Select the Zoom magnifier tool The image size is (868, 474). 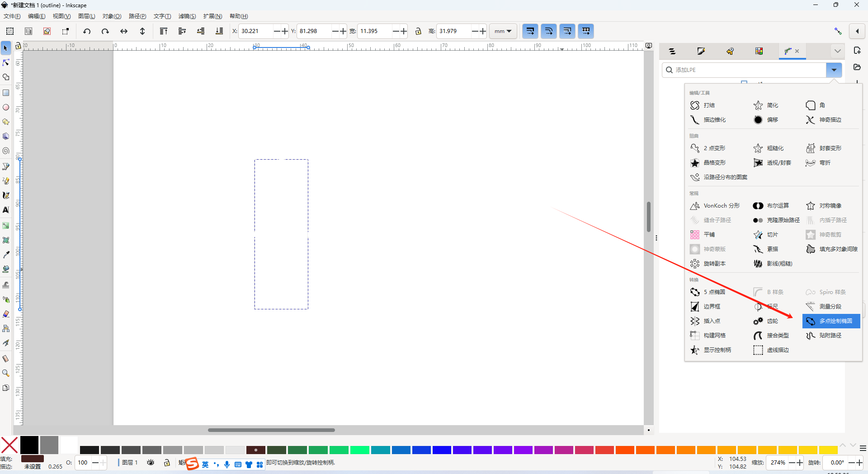[6, 373]
